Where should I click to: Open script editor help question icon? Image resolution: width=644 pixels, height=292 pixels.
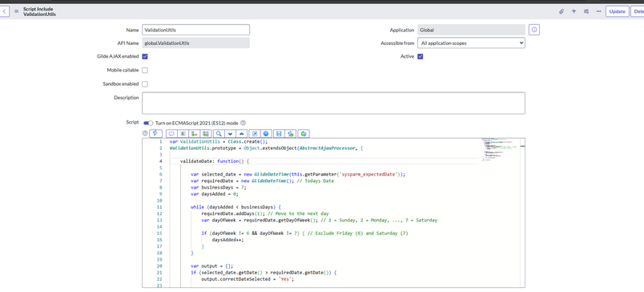(144, 133)
